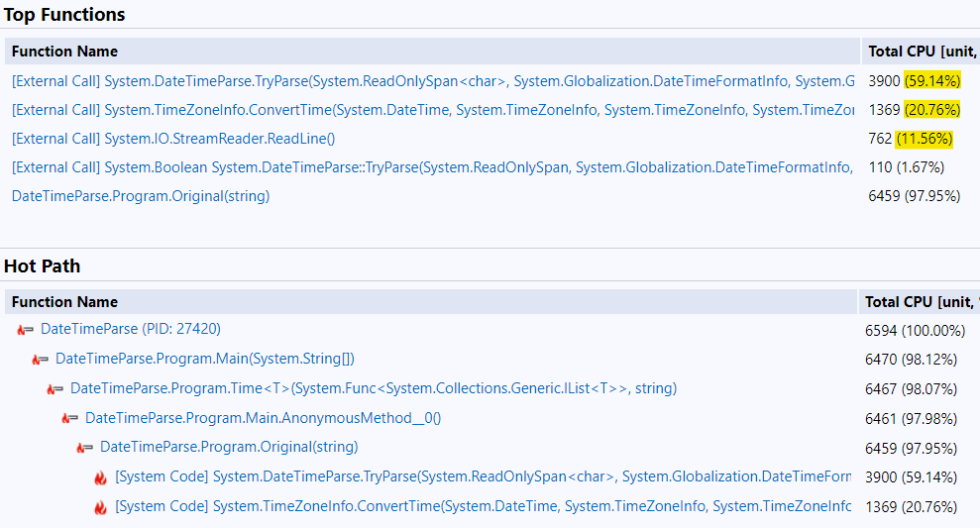The width and height of the screenshot is (980, 528).
Task: Click the hot path icon beside Program.Time<T>
Action: 54,389
